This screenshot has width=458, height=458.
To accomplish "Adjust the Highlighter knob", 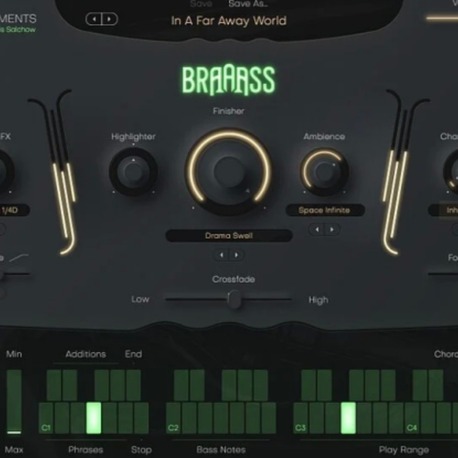I will [133, 172].
